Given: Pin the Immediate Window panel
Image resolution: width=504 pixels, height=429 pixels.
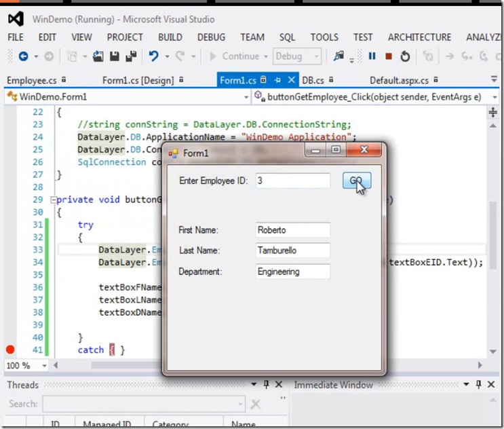Looking at the screenshot, I should click(x=479, y=384).
